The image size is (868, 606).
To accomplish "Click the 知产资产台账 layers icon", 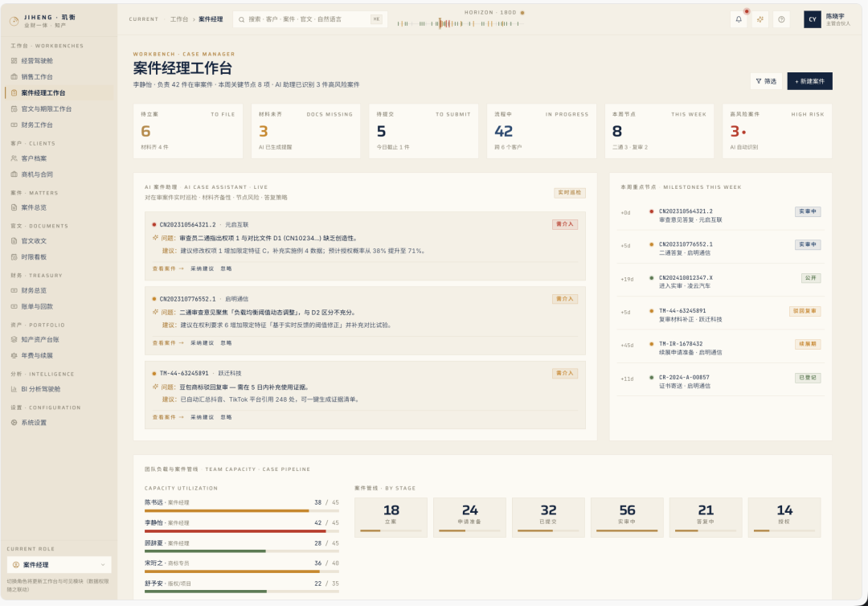I will [14, 340].
